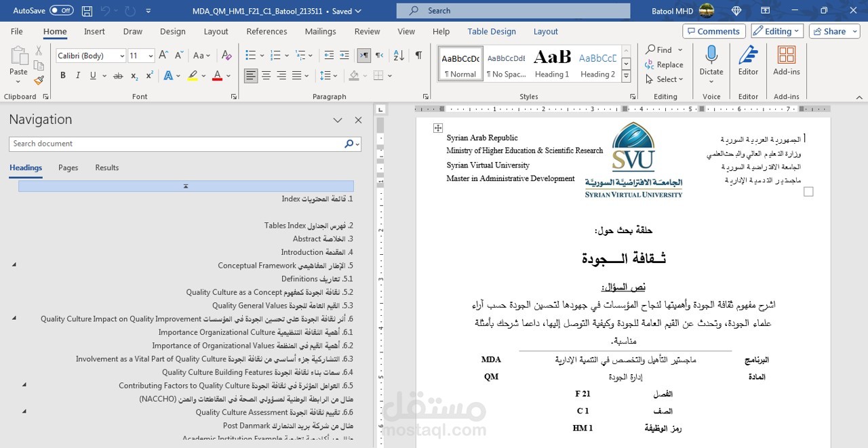Screen dimensions: 868x448
Task: Click the Share button
Action: click(835, 31)
